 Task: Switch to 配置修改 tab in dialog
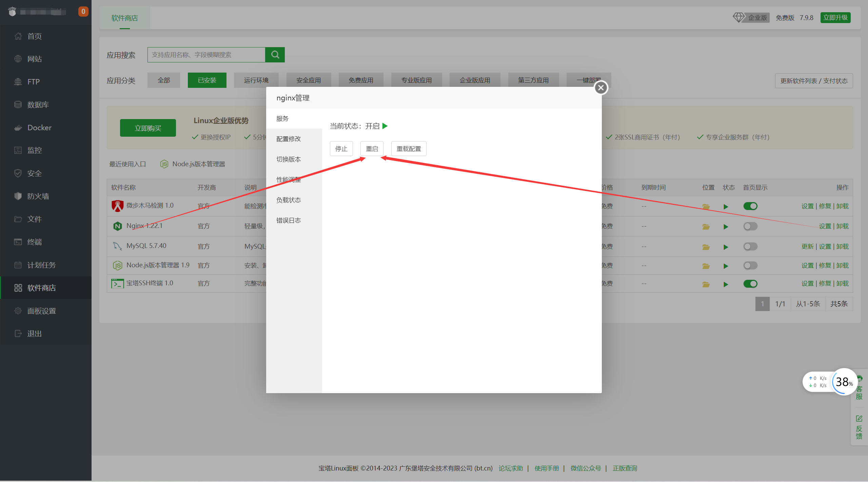(289, 139)
